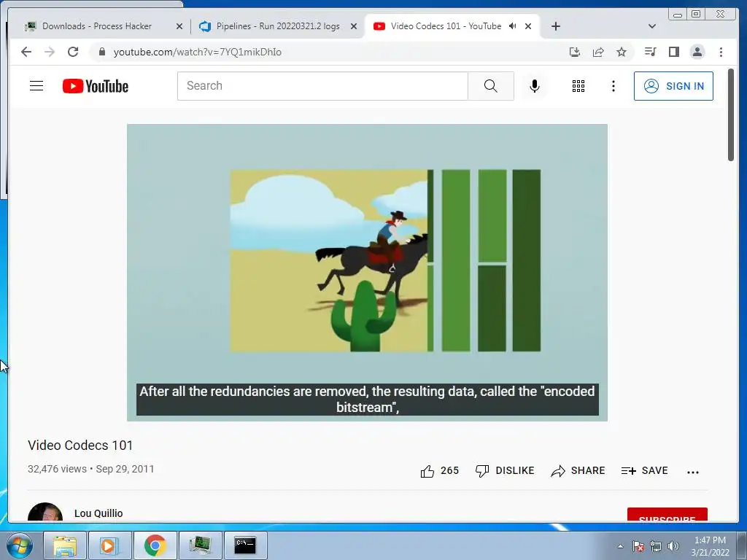The image size is (747, 560).
Task: Go to the YouTube home logo
Action: (96, 86)
